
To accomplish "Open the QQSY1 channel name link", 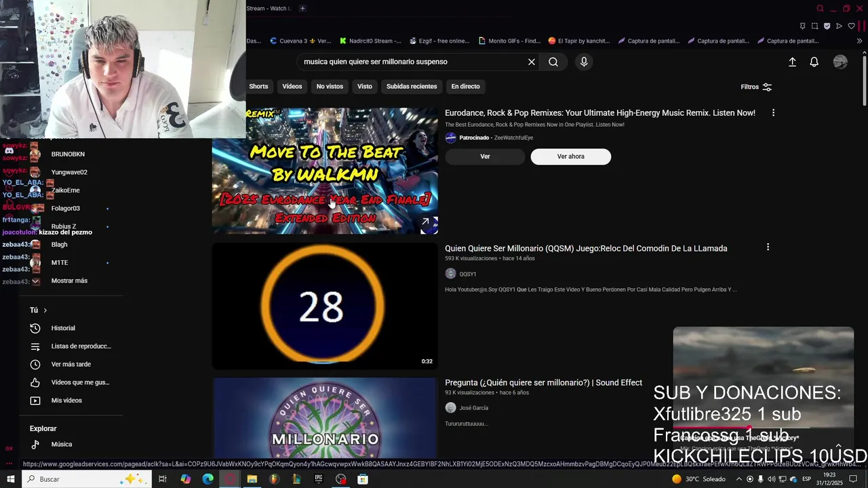I will pos(468,274).
